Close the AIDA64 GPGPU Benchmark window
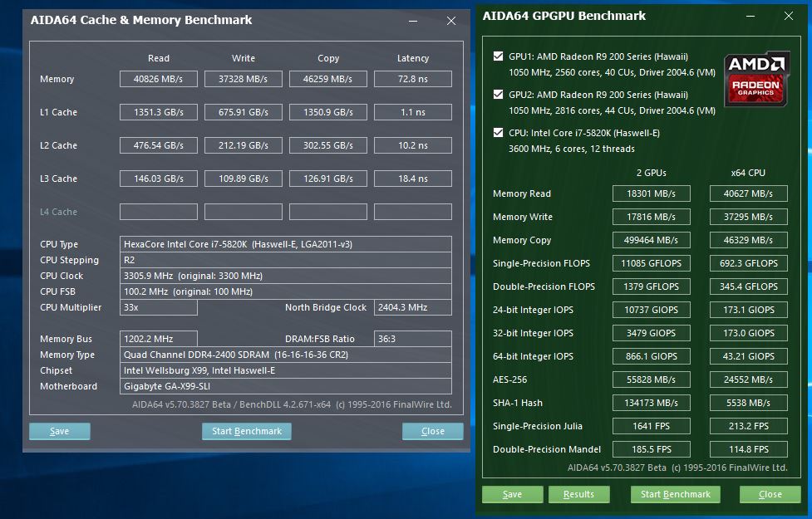 (x=788, y=16)
